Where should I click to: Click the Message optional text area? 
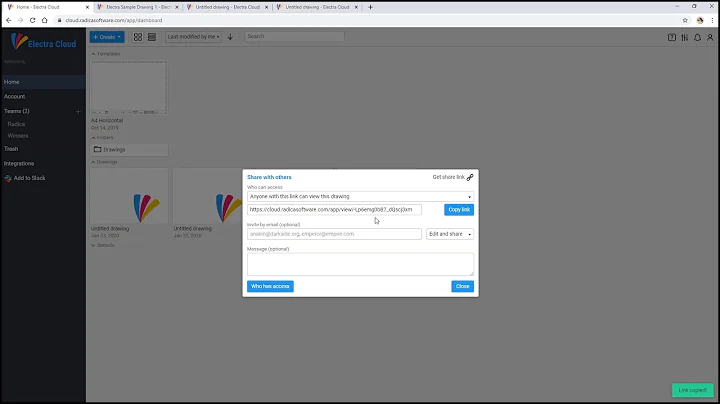coord(360,264)
